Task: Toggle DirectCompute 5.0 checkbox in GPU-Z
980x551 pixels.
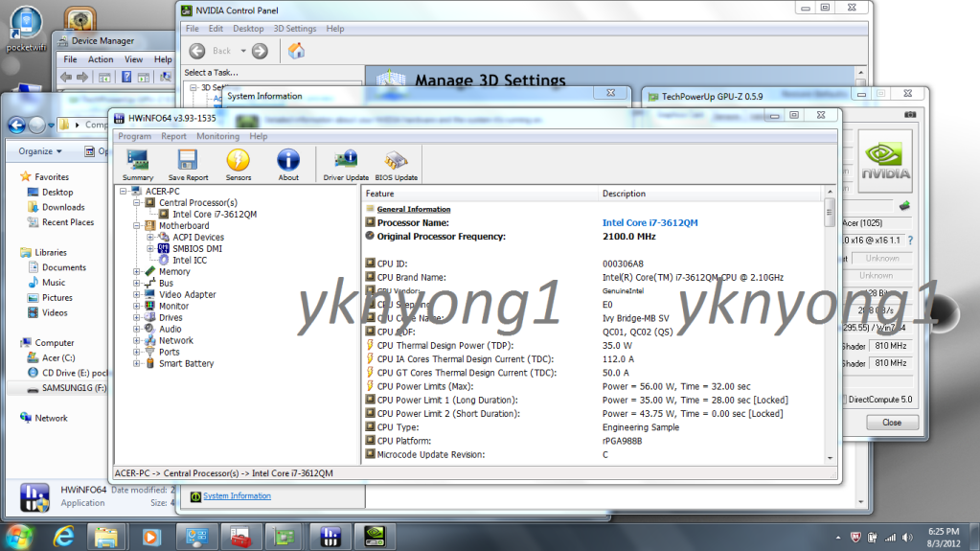Action: [x=844, y=399]
